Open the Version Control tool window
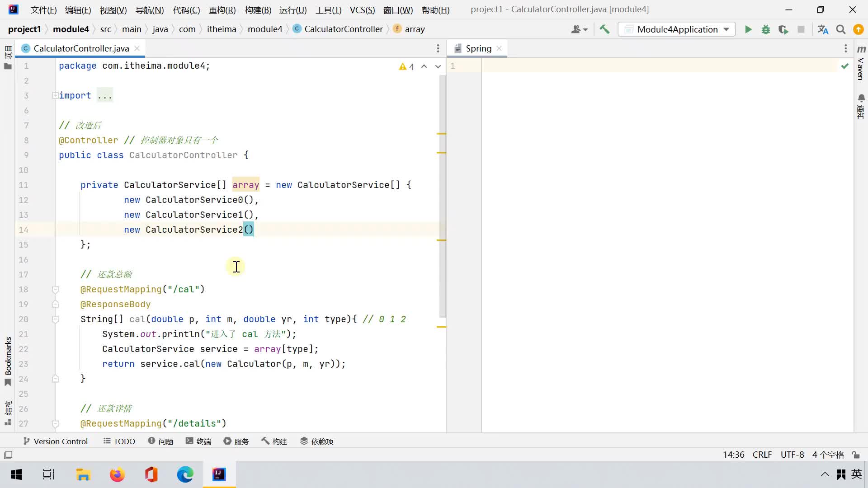The width and height of the screenshot is (868, 488). point(56,441)
